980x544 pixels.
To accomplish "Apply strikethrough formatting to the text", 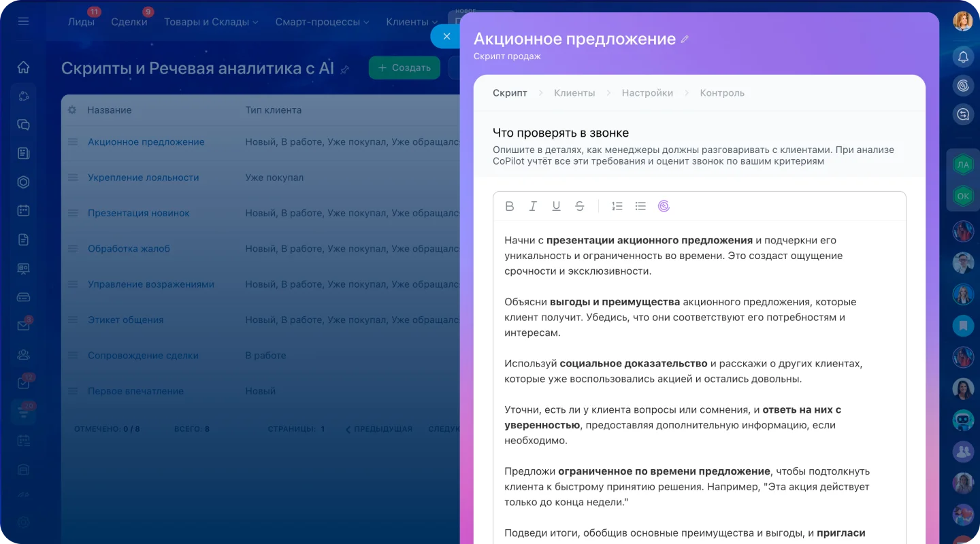I will point(579,206).
